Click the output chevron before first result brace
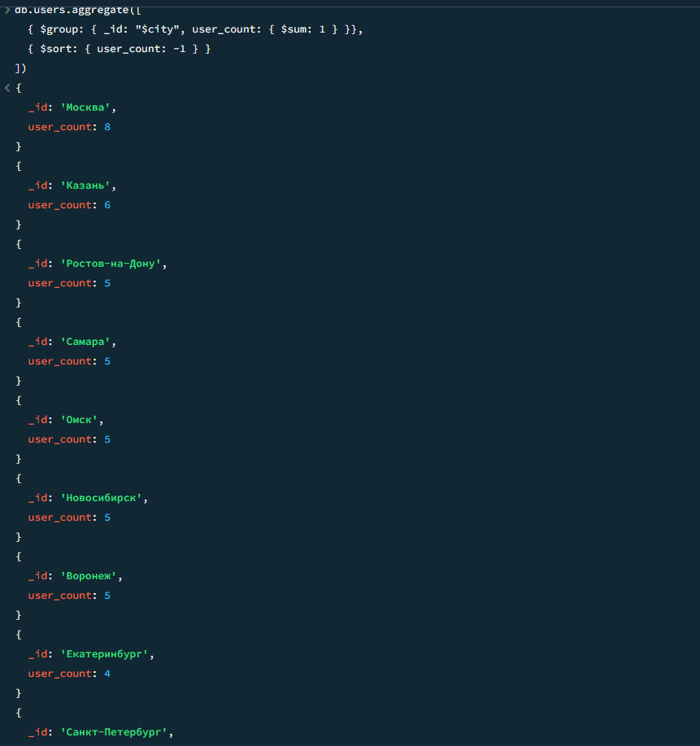Viewport: 700px width, 746px height. [7, 88]
